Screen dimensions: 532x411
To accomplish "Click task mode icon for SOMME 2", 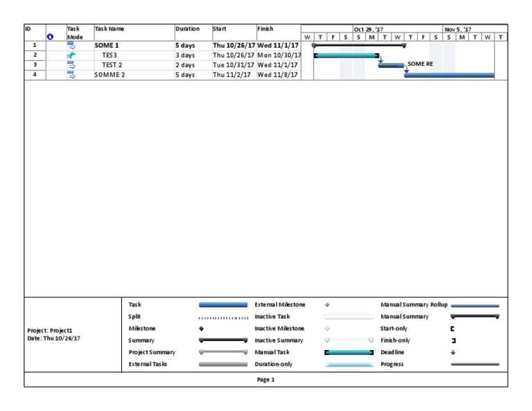I will pos(71,75).
